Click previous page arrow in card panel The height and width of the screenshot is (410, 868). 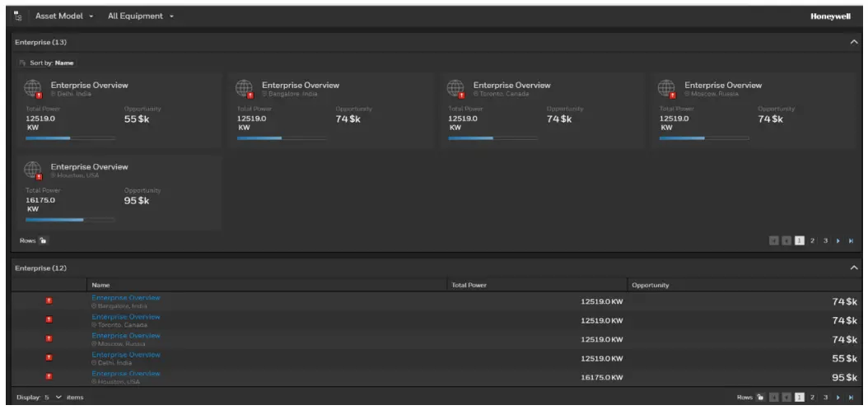[786, 240]
